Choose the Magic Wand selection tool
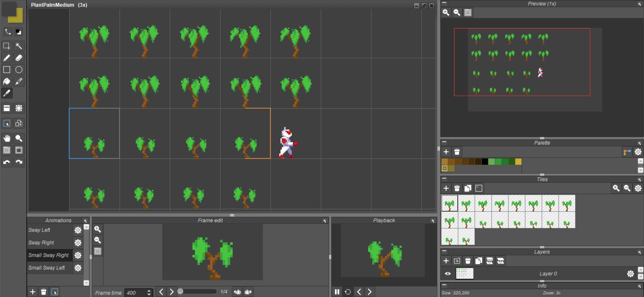The width and height of the screenshot is (644, 297). coord(19,46)
